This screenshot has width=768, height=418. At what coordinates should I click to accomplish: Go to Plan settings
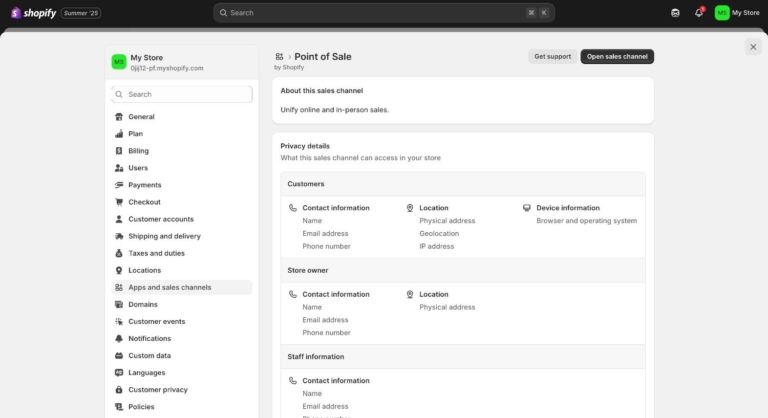[x=135, y=134]
